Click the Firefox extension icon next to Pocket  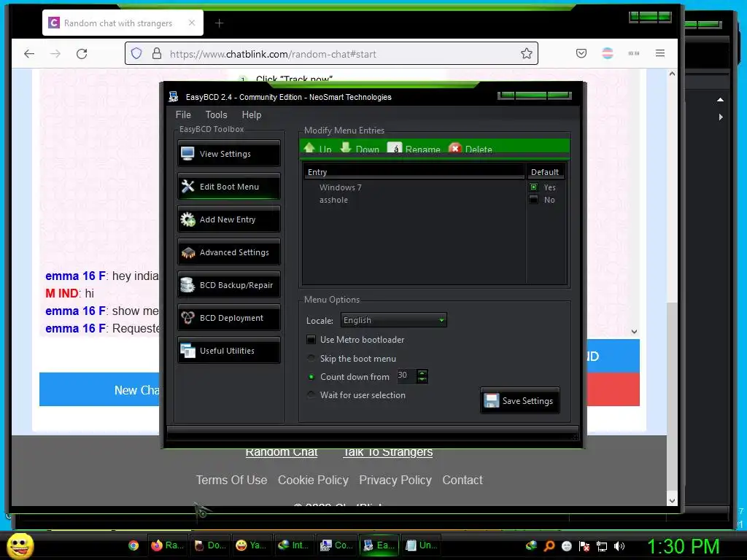[x=608, y=53]
